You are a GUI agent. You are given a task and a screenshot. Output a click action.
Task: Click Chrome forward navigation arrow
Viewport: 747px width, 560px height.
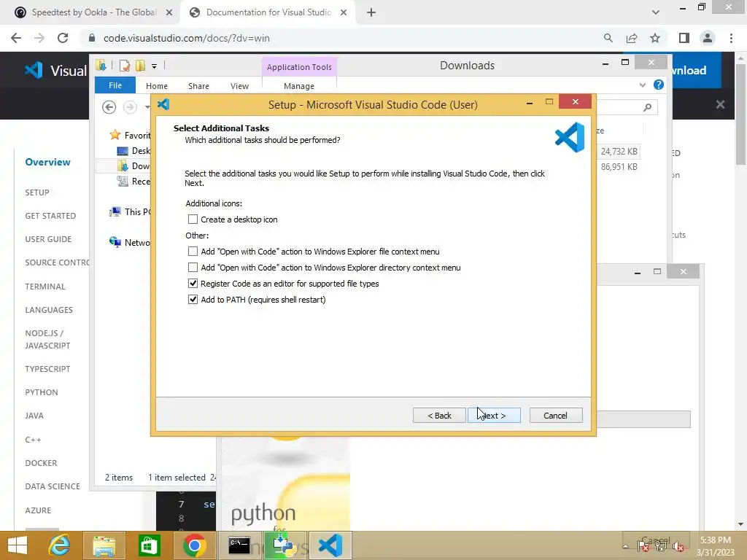click(39, 38)
